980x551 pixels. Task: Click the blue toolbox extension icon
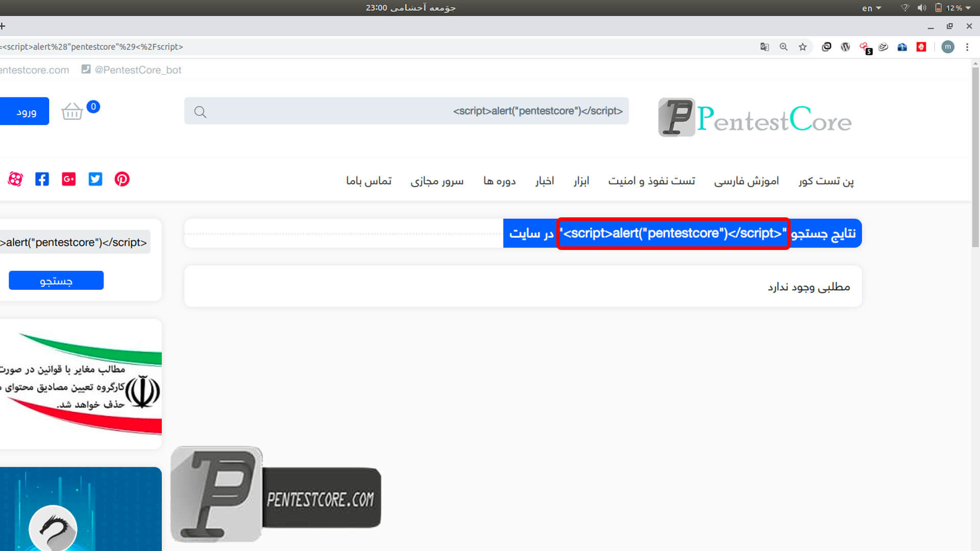(902, 47)
